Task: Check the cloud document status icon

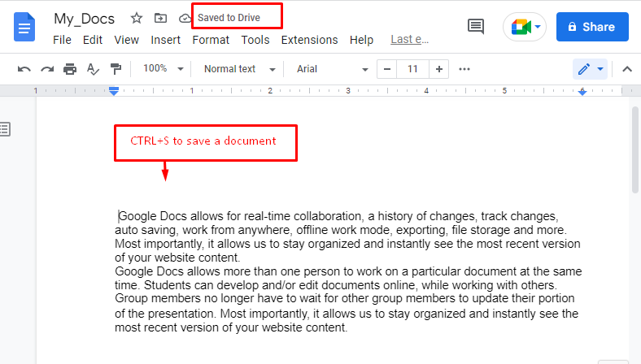Action: point(185,18)
